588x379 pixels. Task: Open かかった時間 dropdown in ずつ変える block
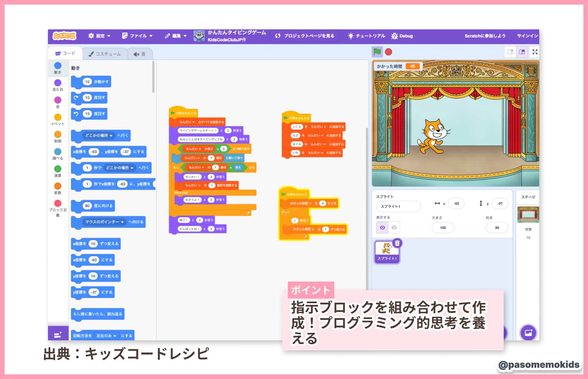(x=304, y=229)
